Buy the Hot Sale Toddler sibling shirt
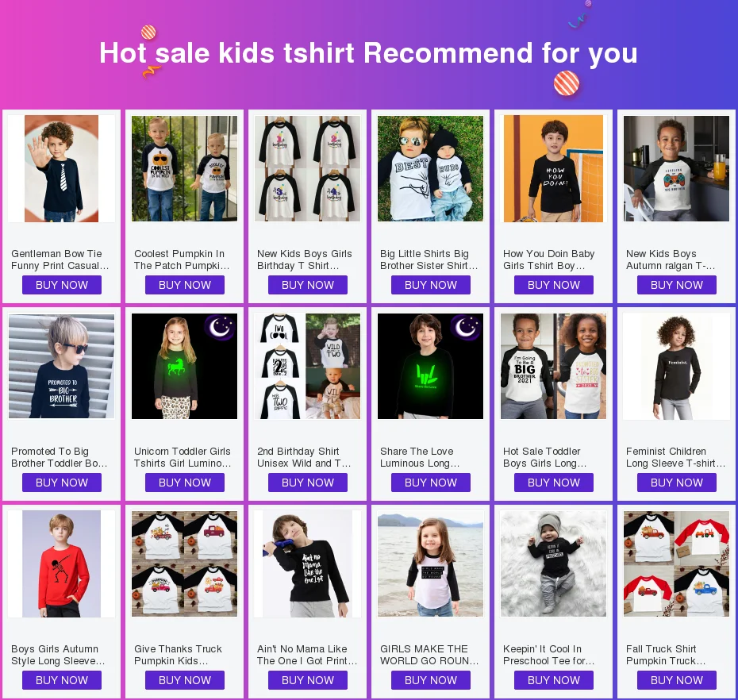The height and width of the screenshot is (700, 738). [x=554, y=483]
